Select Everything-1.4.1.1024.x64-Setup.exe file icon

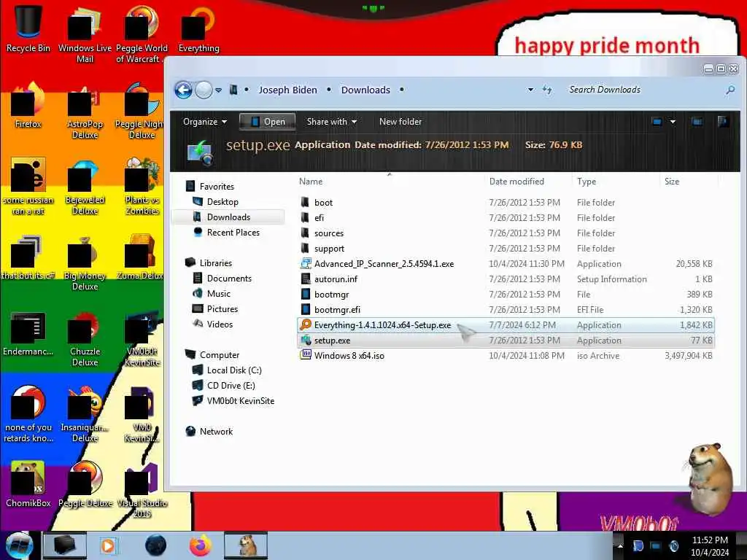click(306, 324)
